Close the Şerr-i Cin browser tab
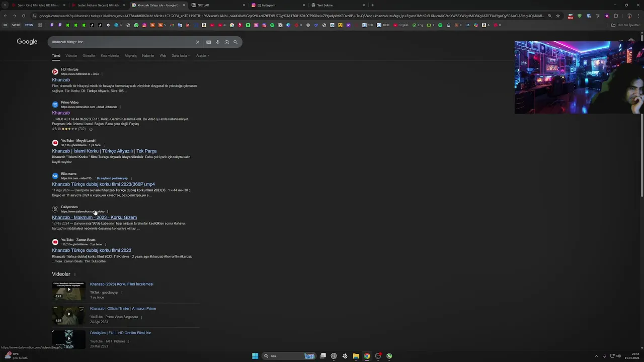Image resolution: width=644 pixels, height=362 pixels. 64,5
